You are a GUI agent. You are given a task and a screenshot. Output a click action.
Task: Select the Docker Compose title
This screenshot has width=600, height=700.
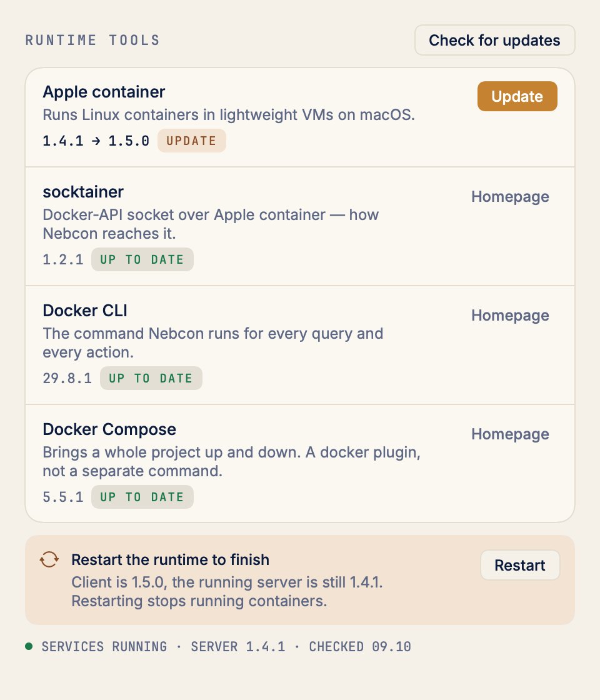click(109, 429)
